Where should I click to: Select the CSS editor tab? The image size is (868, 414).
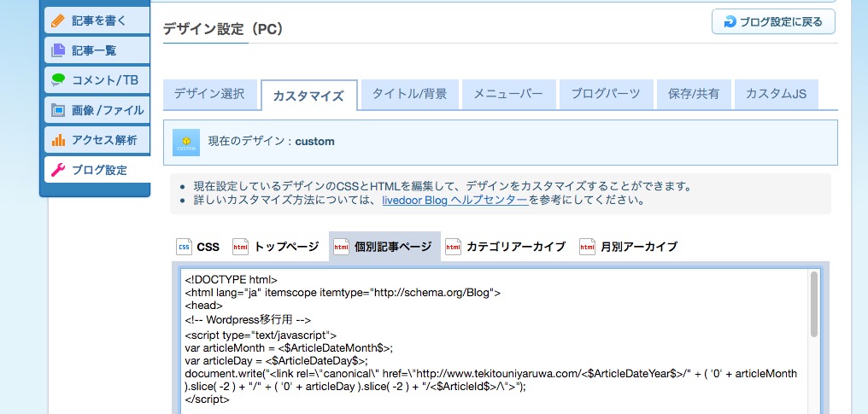197,247
